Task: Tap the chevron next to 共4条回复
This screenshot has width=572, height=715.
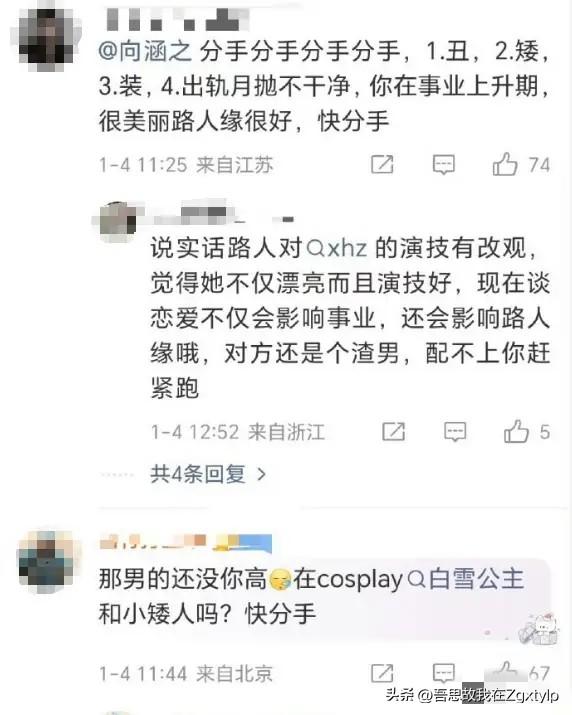Action: [261, 475]
